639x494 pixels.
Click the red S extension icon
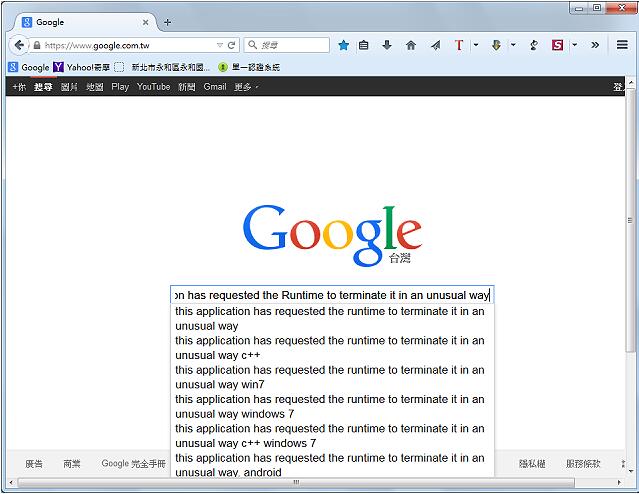557,45
